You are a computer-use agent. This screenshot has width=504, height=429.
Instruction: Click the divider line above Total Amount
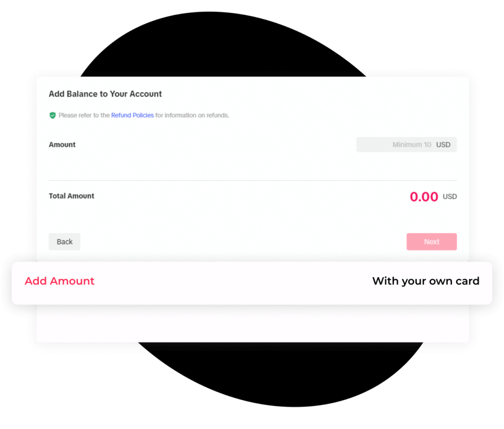coord(252,181)
